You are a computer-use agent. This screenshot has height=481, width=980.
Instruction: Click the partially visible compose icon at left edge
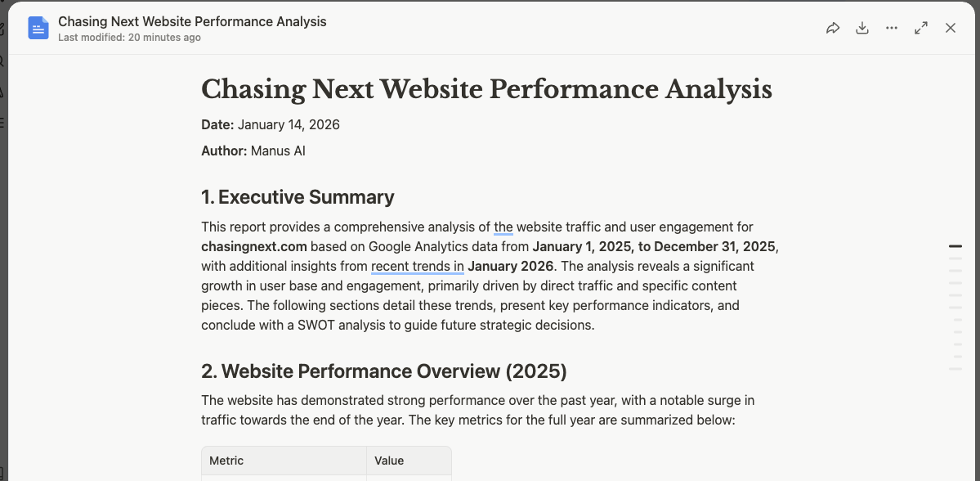coord(2,29)
